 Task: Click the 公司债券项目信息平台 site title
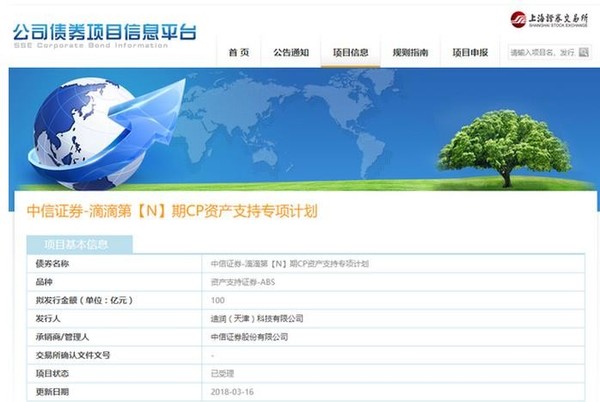pos(104,32)
